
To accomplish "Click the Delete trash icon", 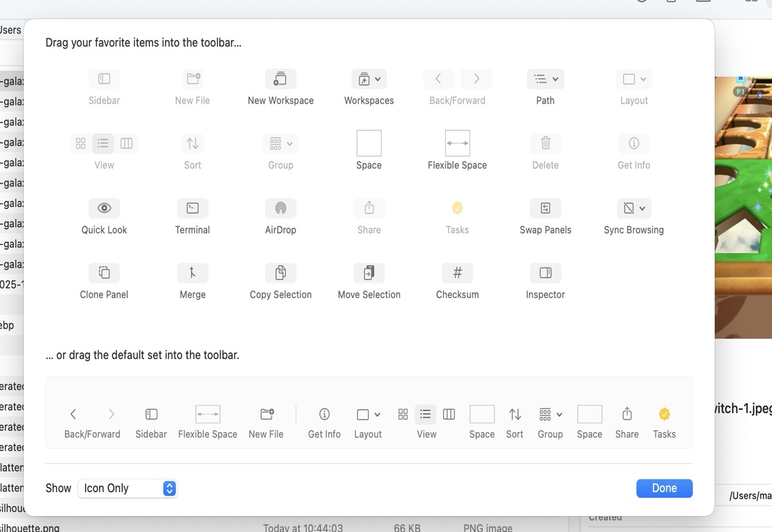I will tap(546, 143).
